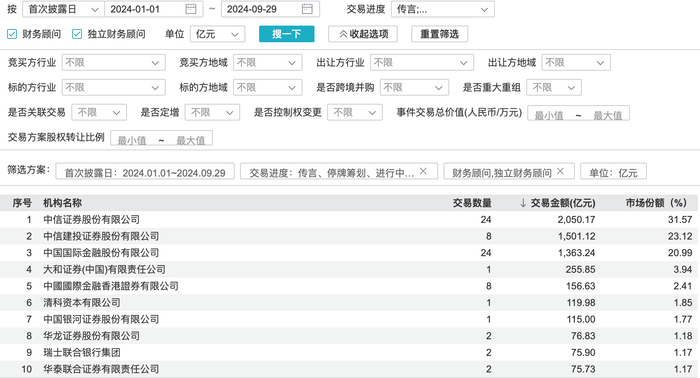
Task: Click the amount value 255.85
Action: (580, 270)
